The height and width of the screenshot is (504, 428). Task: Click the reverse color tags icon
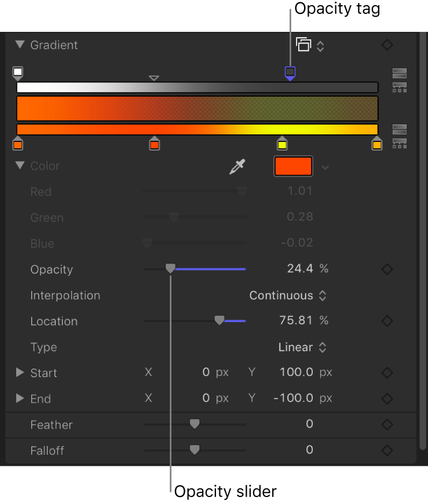pyautogui.click(x=399, y=129)
